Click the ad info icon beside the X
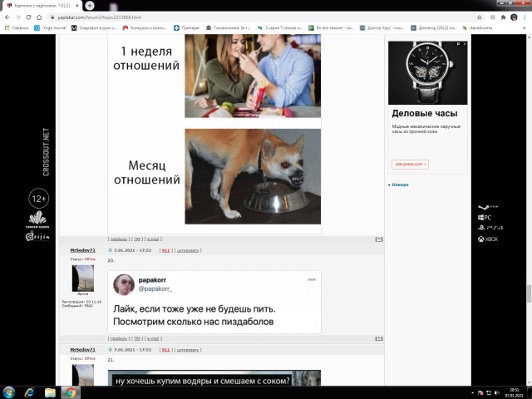532x399 pixels. point(458,44)
